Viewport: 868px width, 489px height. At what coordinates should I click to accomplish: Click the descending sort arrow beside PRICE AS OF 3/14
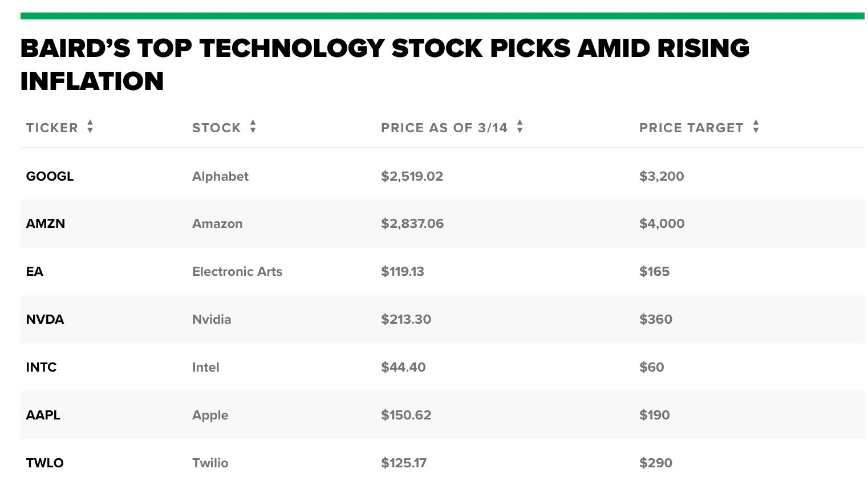click(x=520, y=132)
